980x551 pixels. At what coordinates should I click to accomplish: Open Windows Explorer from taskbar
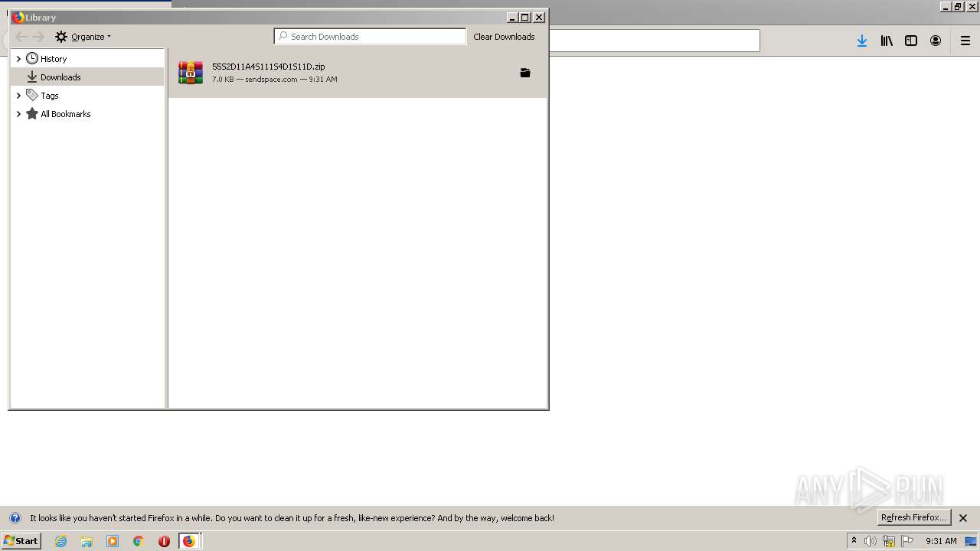(x=87, y=541)
